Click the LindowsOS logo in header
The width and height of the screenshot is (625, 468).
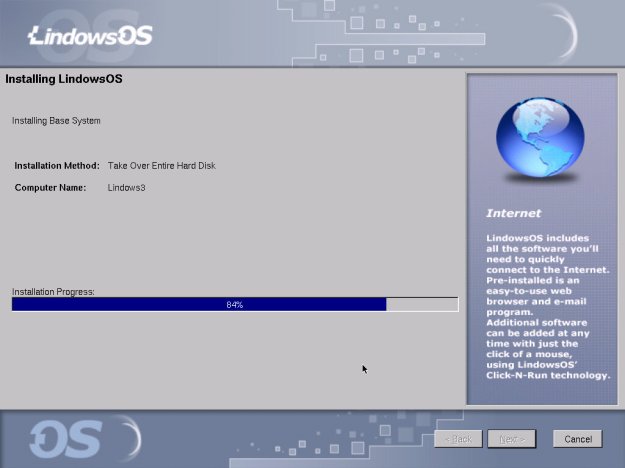(90, 35)
